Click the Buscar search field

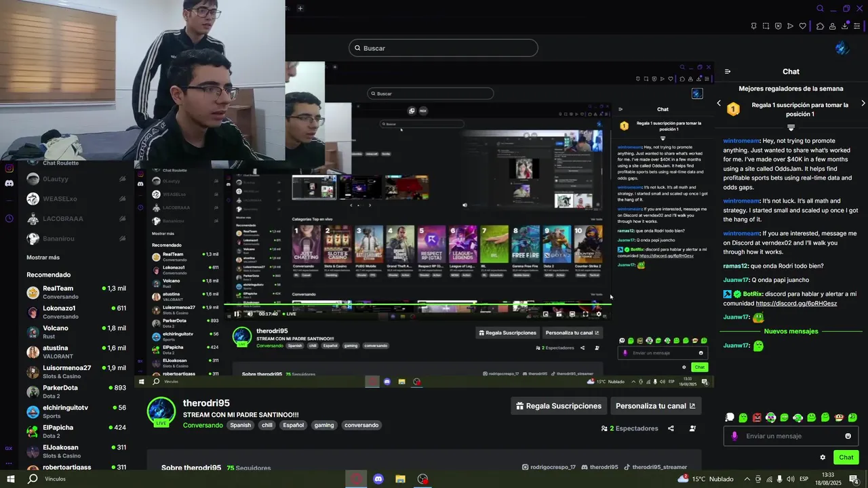443,48
